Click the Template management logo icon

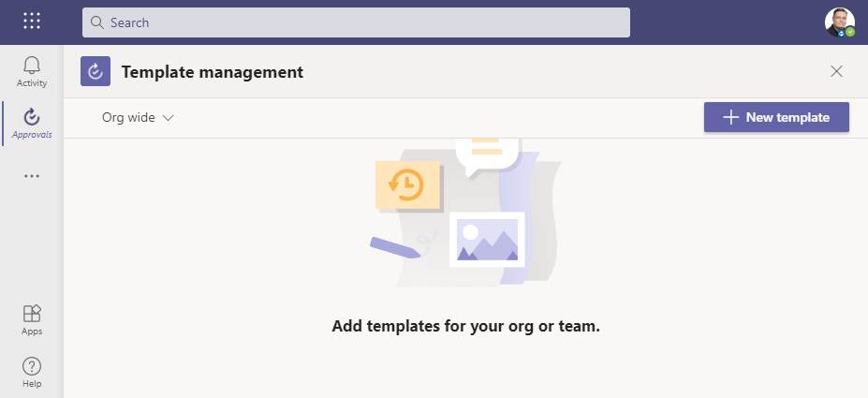[x=96, y=71]
